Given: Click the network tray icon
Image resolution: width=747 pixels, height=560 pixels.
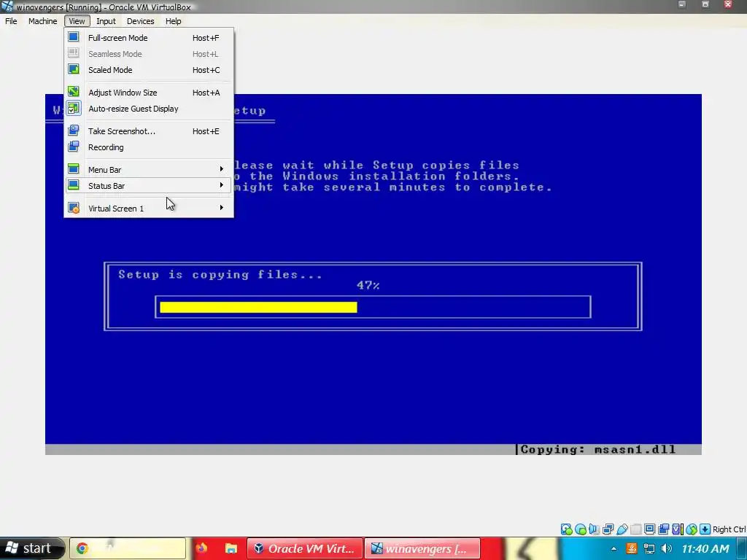Looking at the screenshot, I should 649,548.
